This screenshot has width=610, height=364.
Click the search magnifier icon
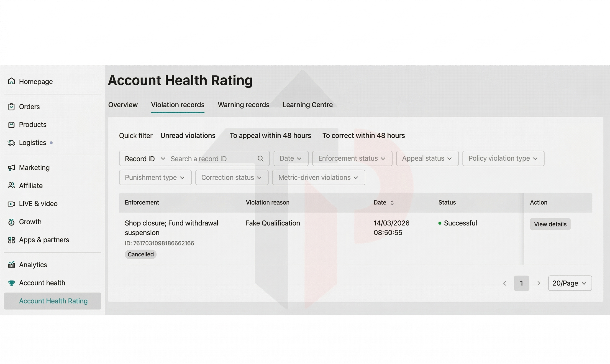(261, 158)
